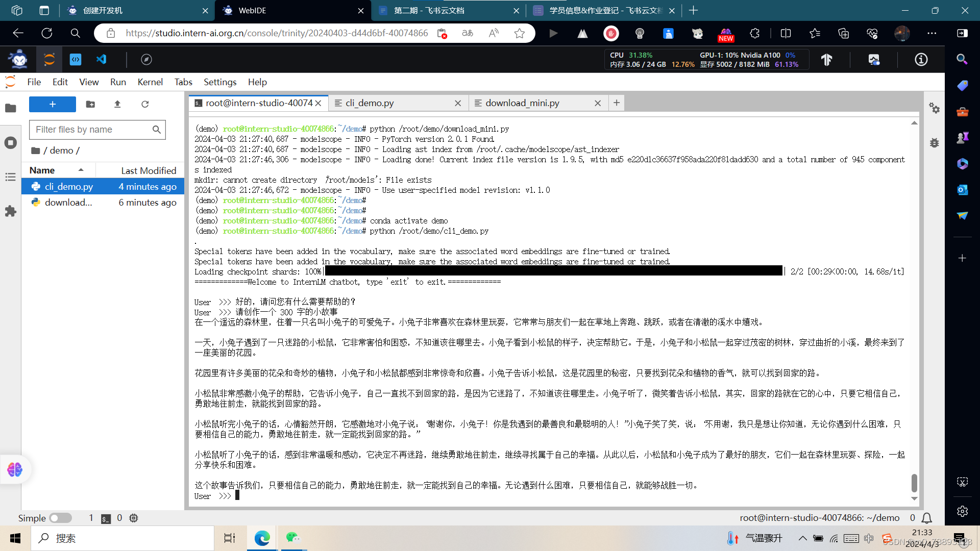Click the blue New Launcher plus button

pos(52,104)
